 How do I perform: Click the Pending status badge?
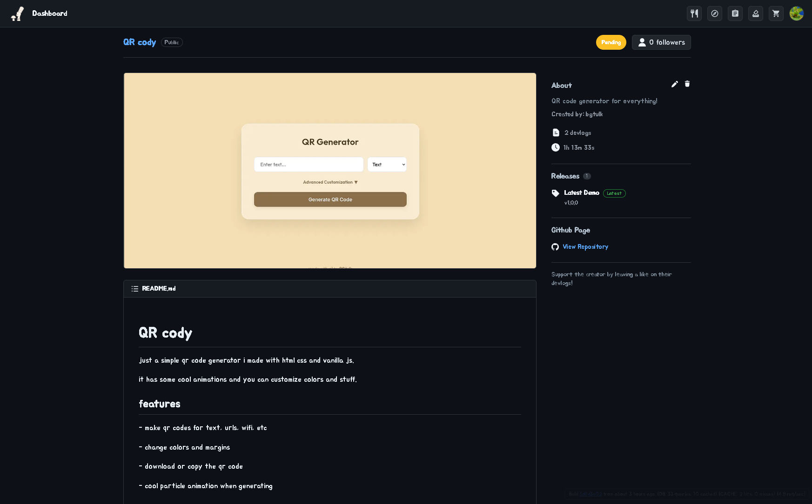611,42
